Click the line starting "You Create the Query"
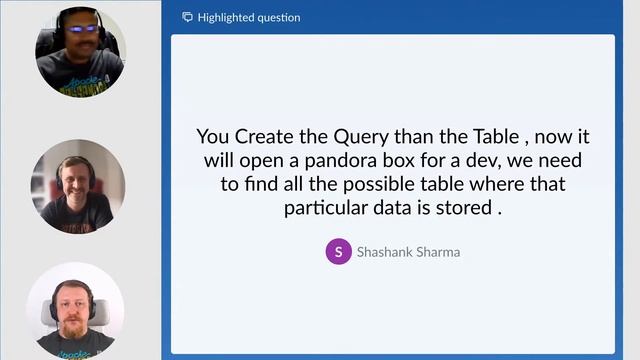Screen dimensions: 640x360 (x=393, y=137)
